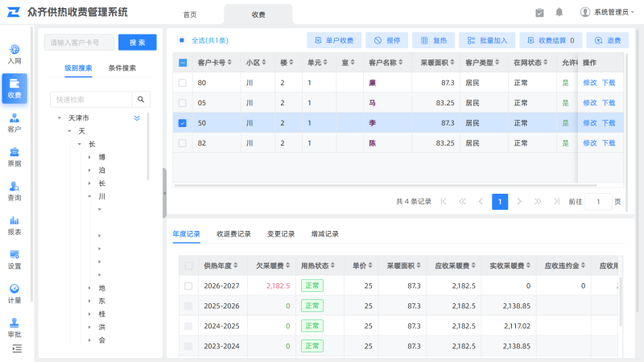Expand the 东 tree node

click(x=89, y=301)
